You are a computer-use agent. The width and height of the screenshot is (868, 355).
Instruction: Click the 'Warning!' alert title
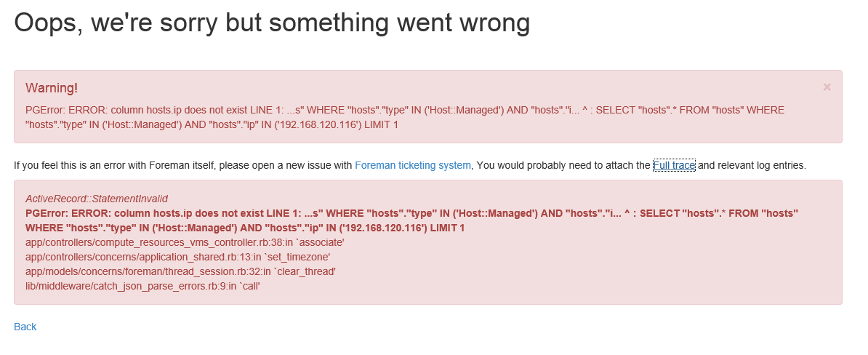[52, 87]
